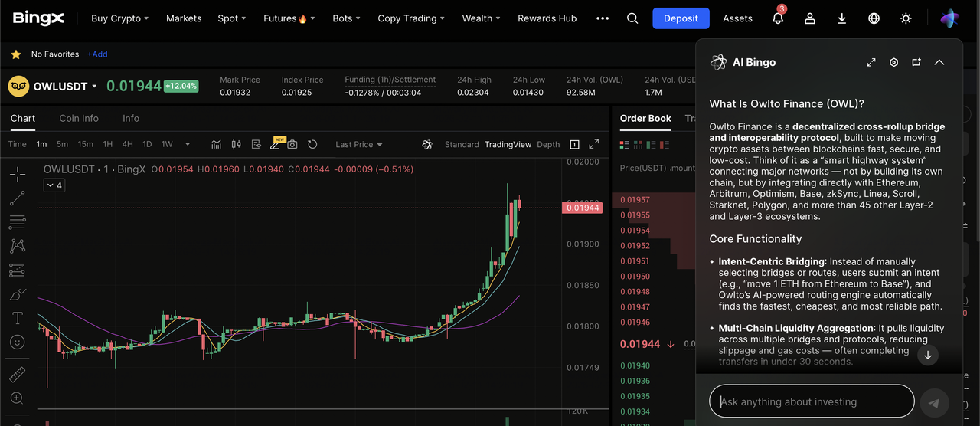Toggle the light/dark theme sun icon

click(x=906, y=18)
